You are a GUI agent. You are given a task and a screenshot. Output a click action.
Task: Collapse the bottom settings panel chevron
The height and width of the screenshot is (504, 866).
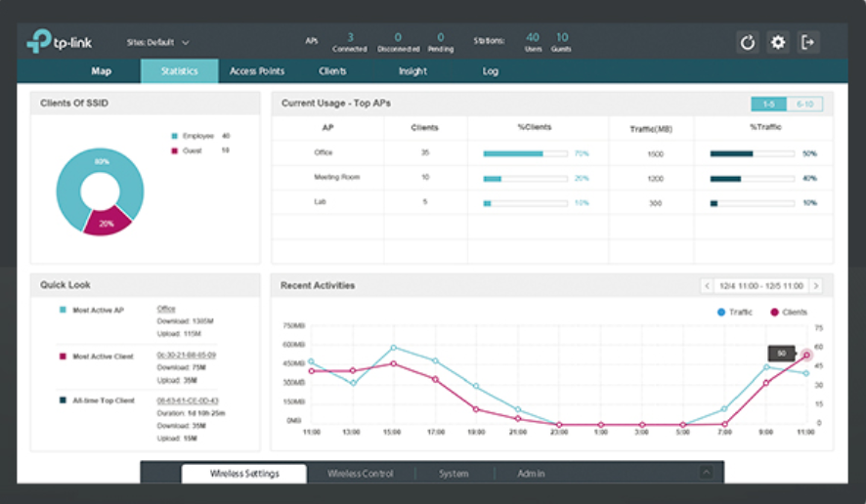click(706, 473)
